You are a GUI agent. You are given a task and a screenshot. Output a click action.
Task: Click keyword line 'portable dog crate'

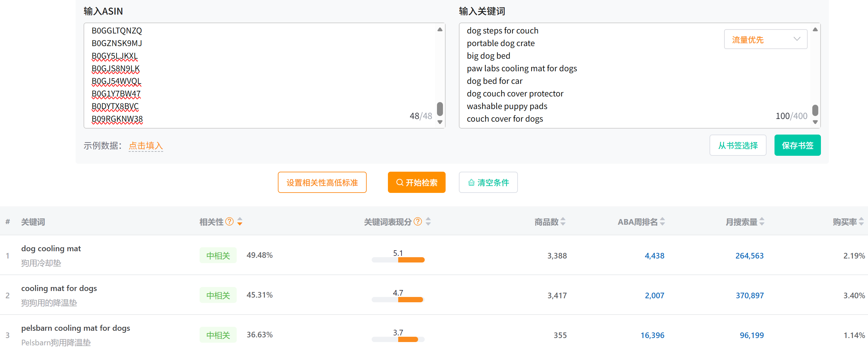point(500,43)
